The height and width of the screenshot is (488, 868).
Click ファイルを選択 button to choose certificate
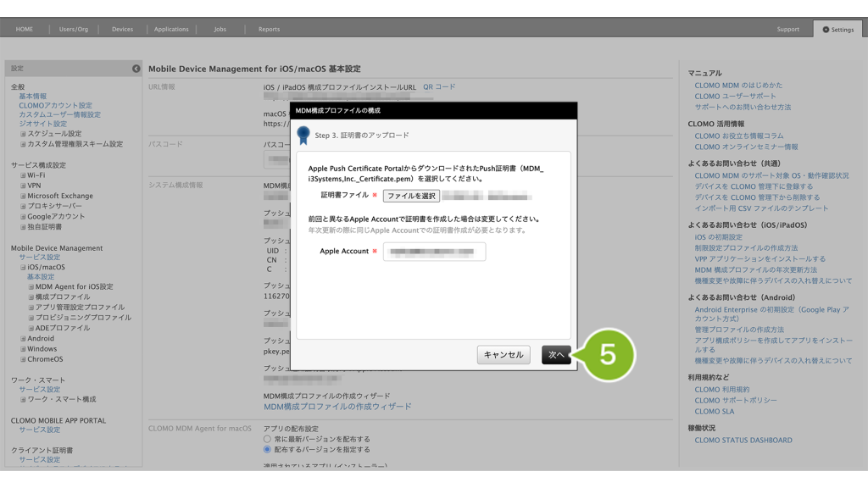pos(411,196)
